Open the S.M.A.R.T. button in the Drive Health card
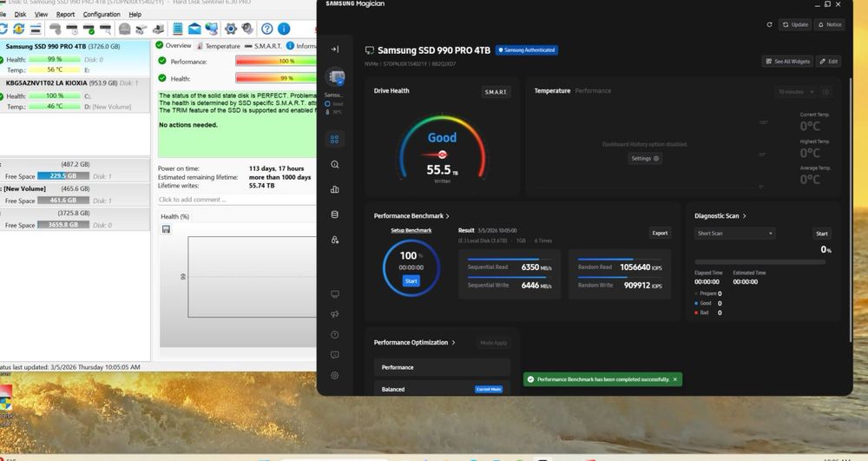The height and width of the screenshot is (461, 868). (x=496, y=92)
